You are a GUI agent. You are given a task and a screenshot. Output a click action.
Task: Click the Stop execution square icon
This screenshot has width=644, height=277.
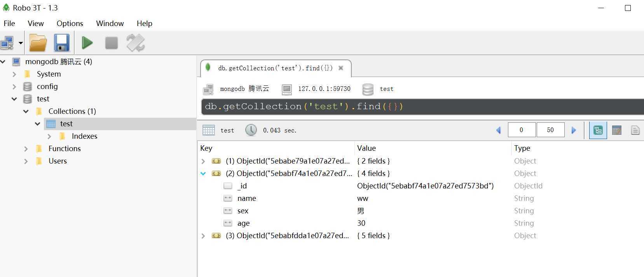click(x=112, y=43)
